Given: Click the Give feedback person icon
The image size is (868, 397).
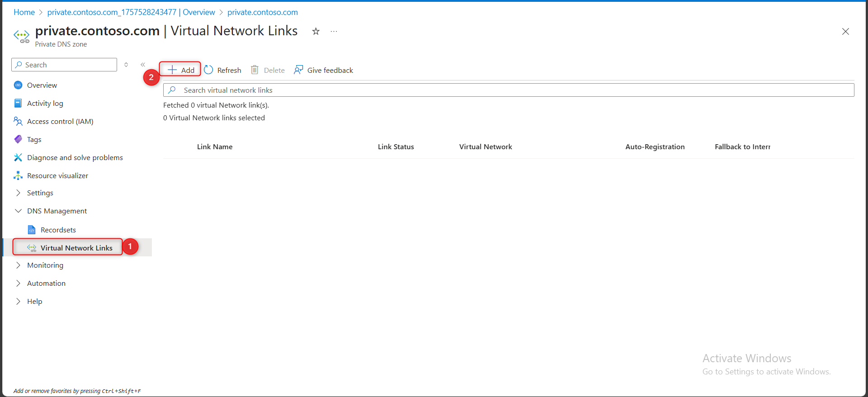Looking at the screenshot, I should click(298, 70).
